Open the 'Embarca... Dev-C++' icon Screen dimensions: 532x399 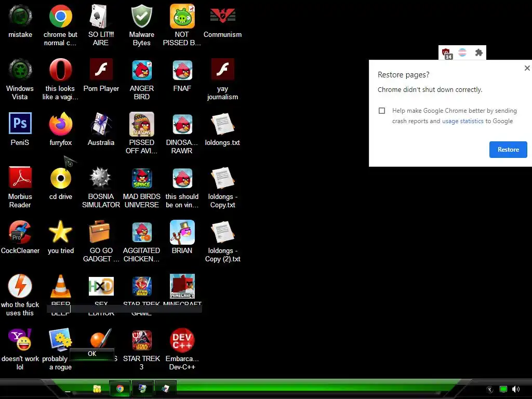182,340
